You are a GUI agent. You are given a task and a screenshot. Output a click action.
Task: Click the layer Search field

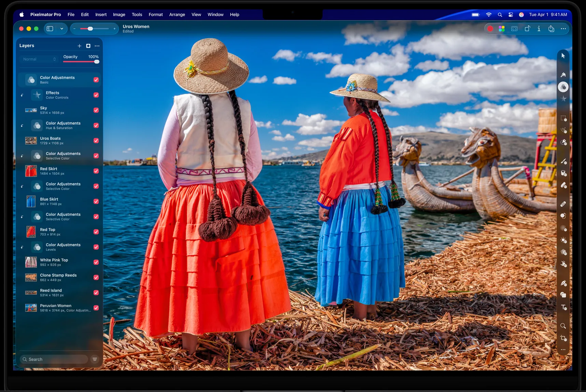pos(55,359)
